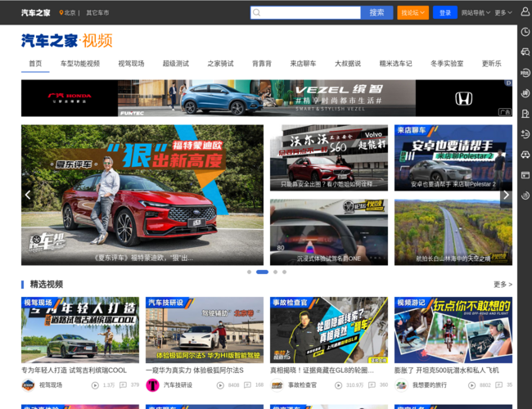This screenshot has width=532, height=409.
Task: Open 沉浸式体验 steering wheel video thumbnail
Action: pyautogui.click(x=329, y=232)
